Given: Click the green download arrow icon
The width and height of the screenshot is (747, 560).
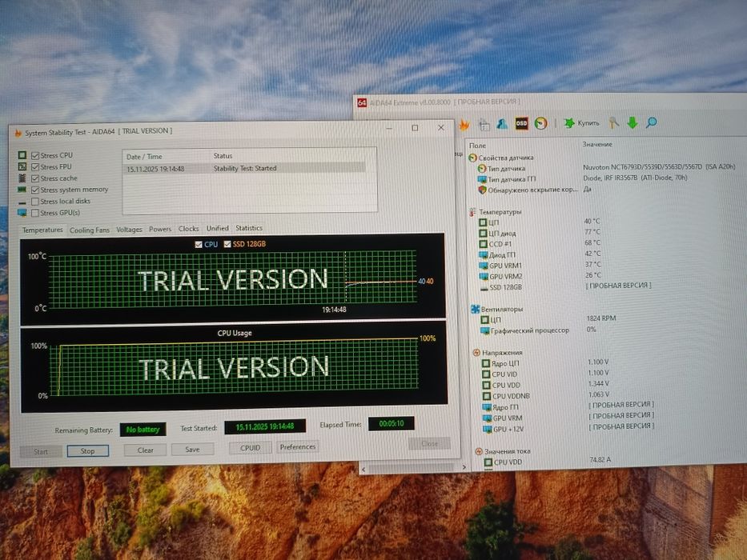Looking at the screenshot, I should pyautogui.click(x=633, y=123).
